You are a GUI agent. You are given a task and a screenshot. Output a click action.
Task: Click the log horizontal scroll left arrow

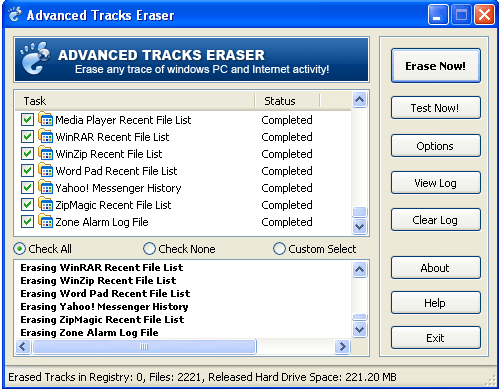pyautogui.click(x=23, y=346)
